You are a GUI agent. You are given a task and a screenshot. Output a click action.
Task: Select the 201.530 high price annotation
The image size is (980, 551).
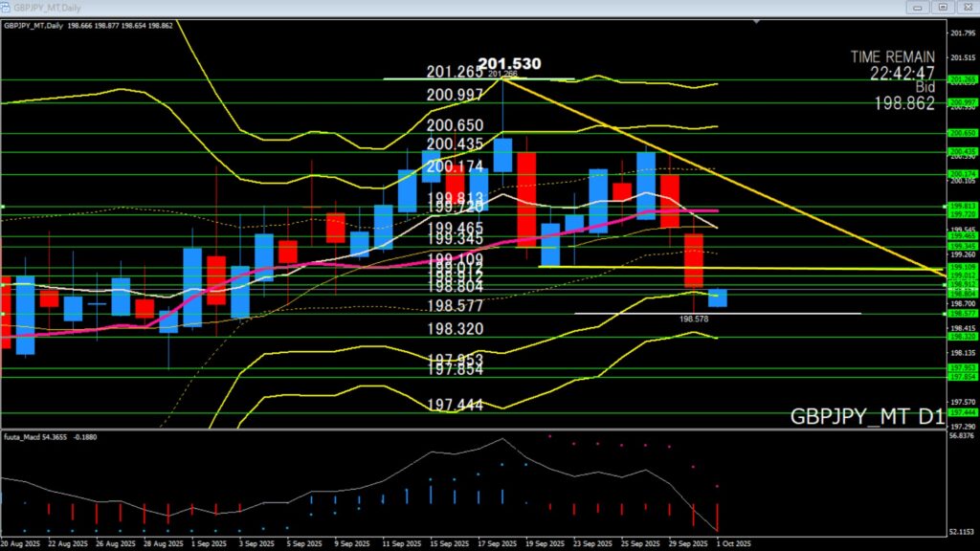pos(513,64)
